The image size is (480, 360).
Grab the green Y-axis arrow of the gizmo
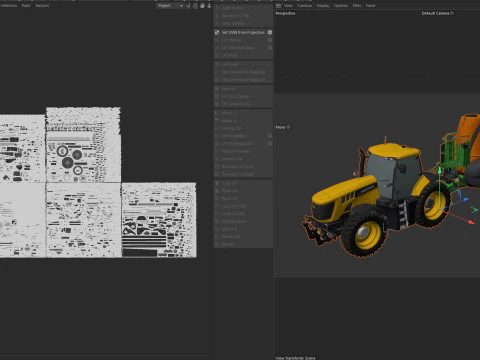(440, 171)
